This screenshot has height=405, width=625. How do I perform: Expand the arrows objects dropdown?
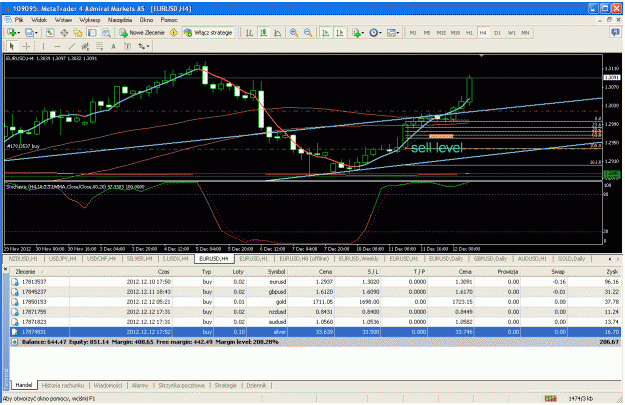tap(148, 47)
